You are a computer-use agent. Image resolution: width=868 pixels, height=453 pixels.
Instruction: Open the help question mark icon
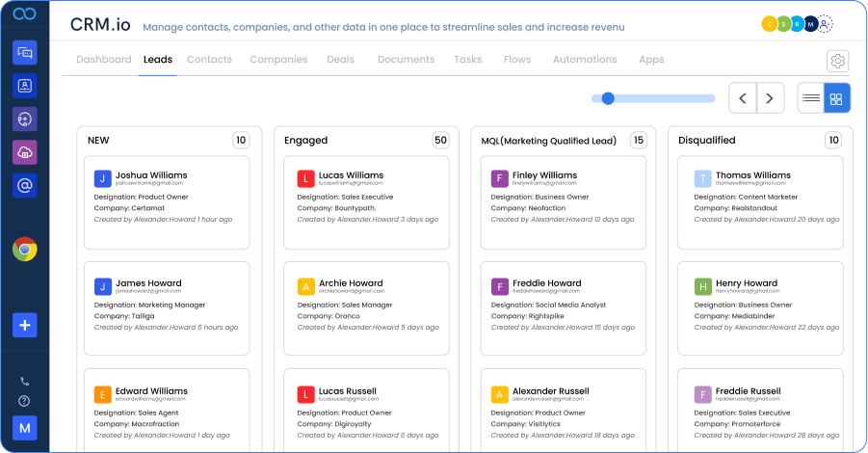click(x=25, y=401)
